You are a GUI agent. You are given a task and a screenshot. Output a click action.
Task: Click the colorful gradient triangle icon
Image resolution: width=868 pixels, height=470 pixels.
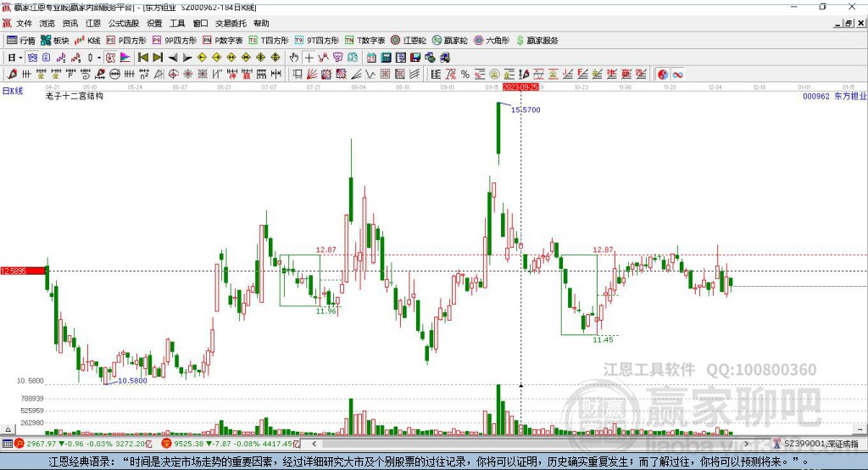point(125,58)
